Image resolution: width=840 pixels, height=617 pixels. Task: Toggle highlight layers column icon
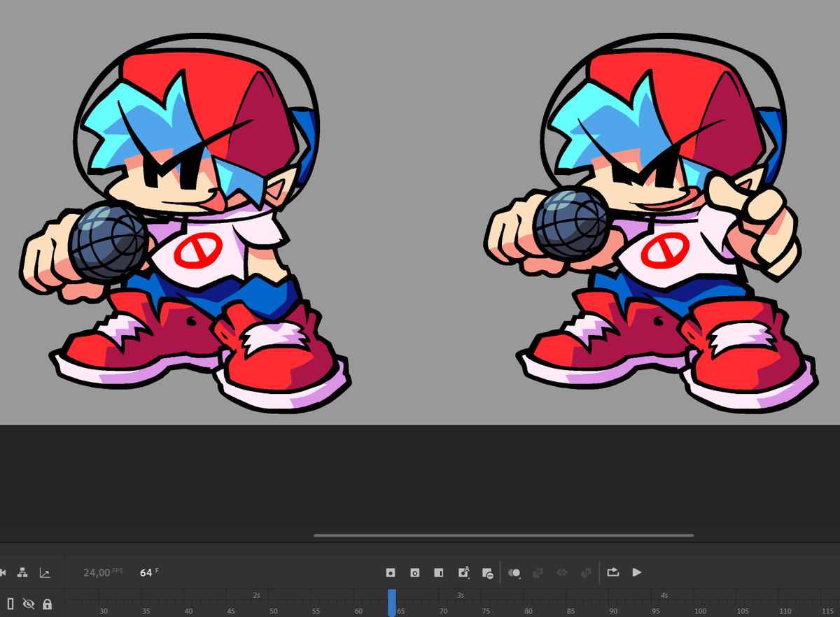[10, 603]
